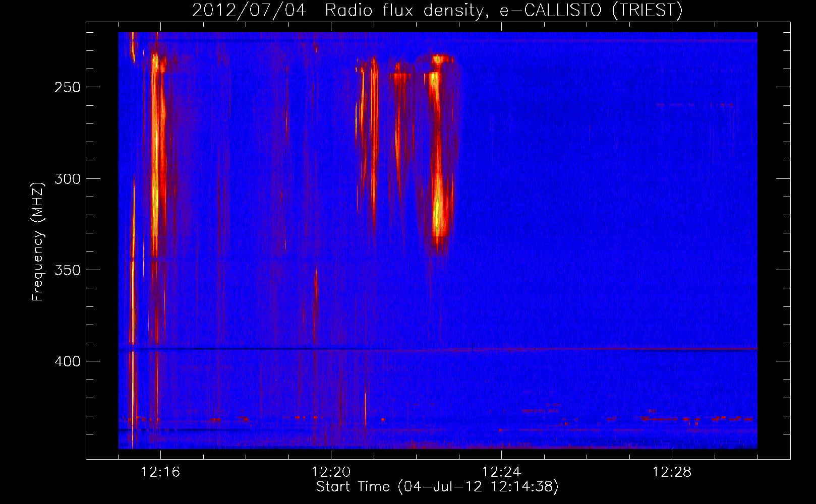Screen dimensions: 816x504
Task: Click the 12:20 time tick label
Action: [331, 472]
